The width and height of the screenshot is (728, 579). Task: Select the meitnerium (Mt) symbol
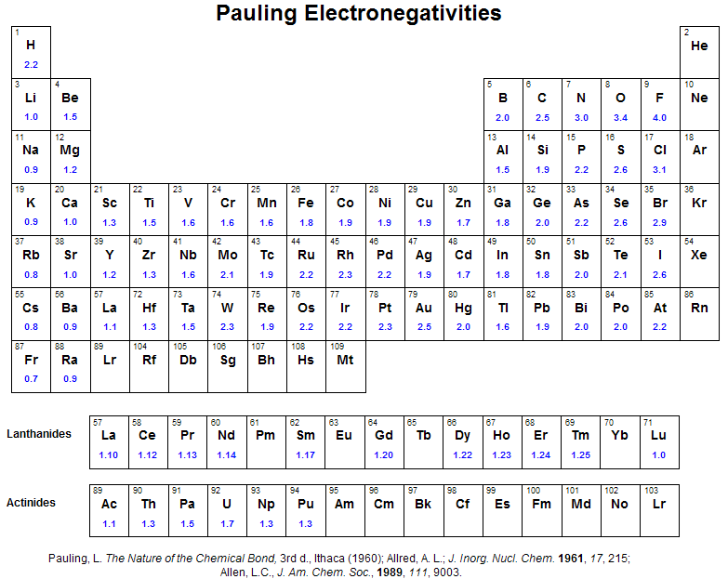tap(345, 360)
